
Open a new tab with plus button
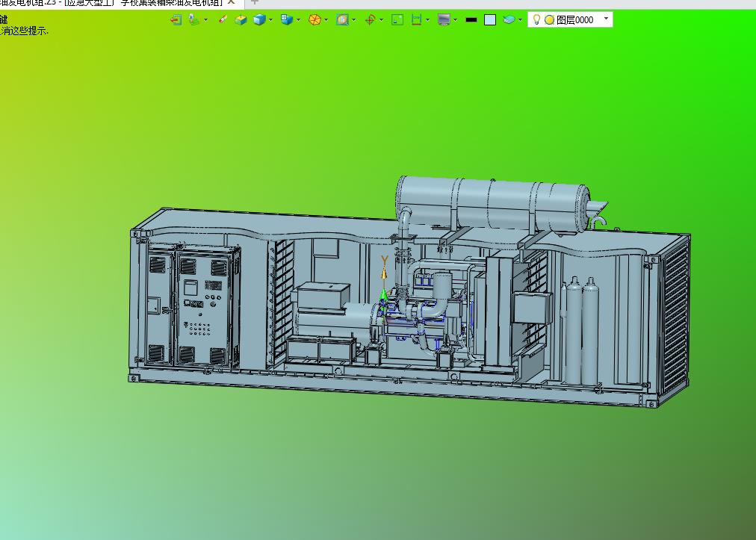click(255, 2)
